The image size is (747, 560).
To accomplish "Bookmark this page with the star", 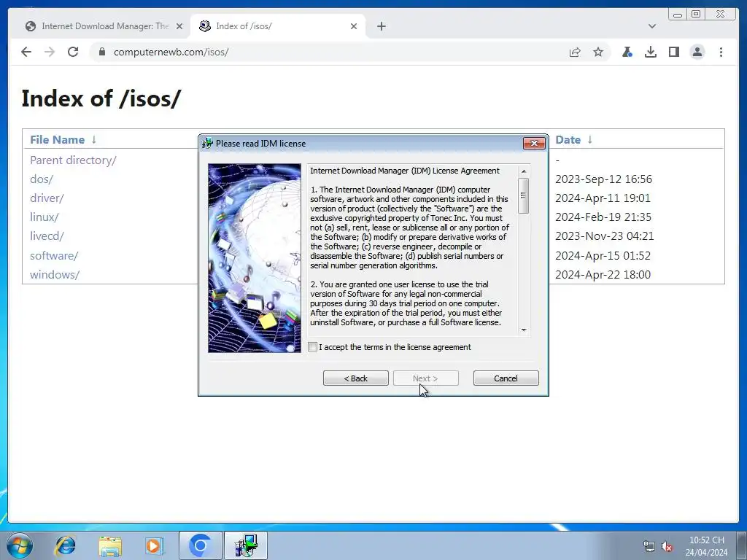I will (x=598, y=52).
